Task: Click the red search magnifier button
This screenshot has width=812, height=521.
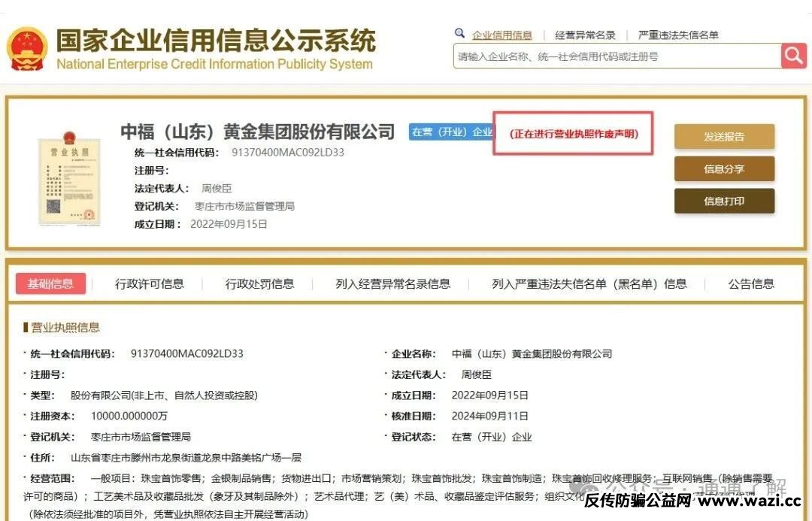Action: point(794,56)
